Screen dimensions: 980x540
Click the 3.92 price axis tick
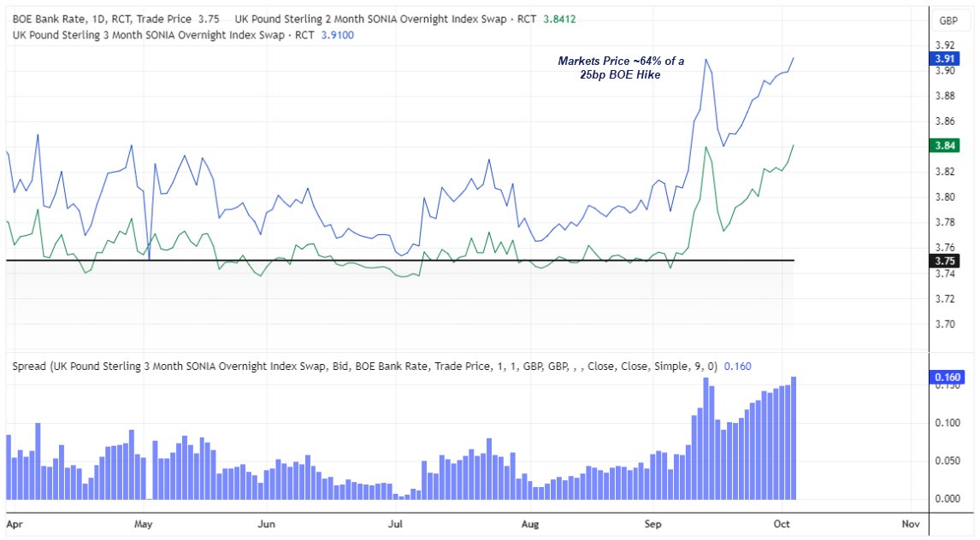click(x=944, y=45)
